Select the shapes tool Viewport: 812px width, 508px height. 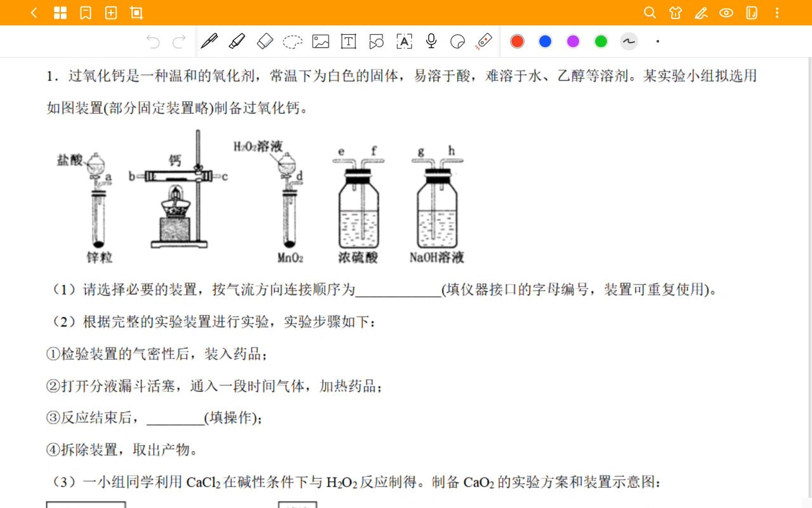click(x=376, y=42)
